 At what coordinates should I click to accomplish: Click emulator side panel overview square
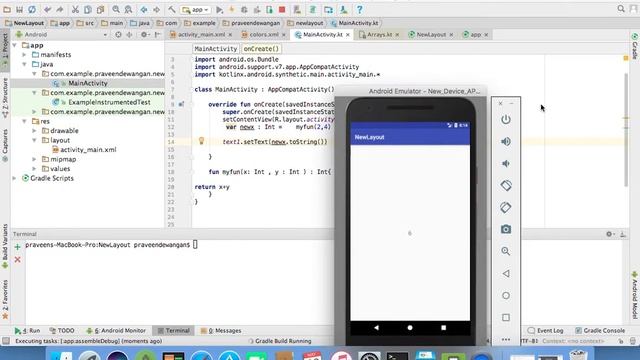[x=506, y=318]
